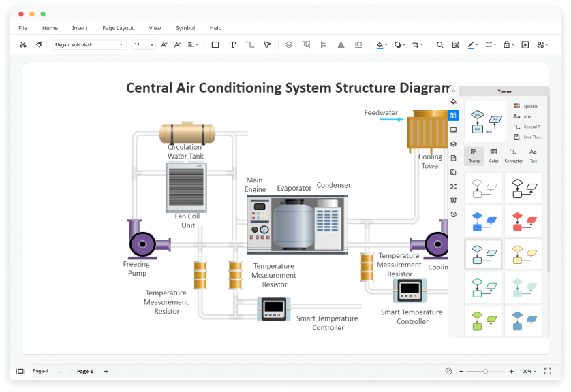This screenshot has width=571, height=392.
Task: Collapse the Theme panel with double chevron
Action: (453, 91)
